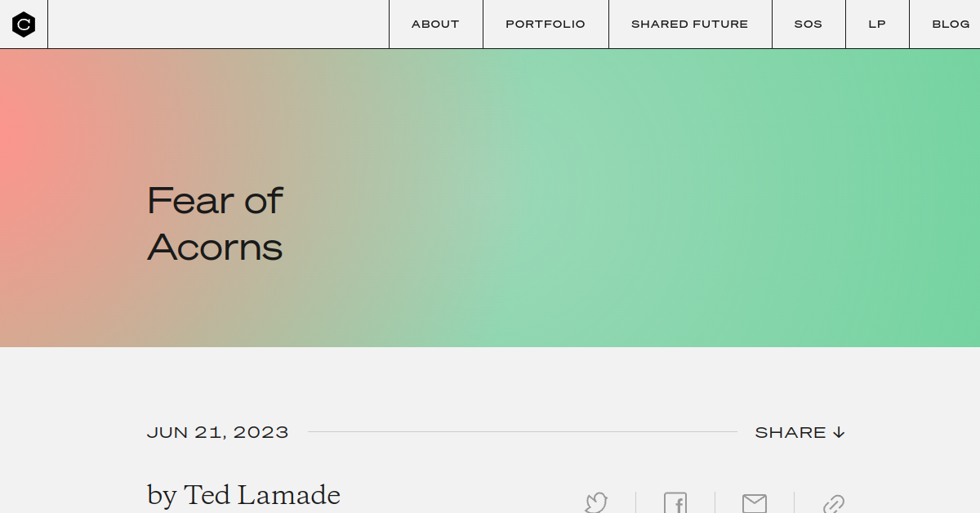This screenshot has width=980, height=513.
Task: Click the Jun 21, 2023 date
Action: click(x=217, y=432)
